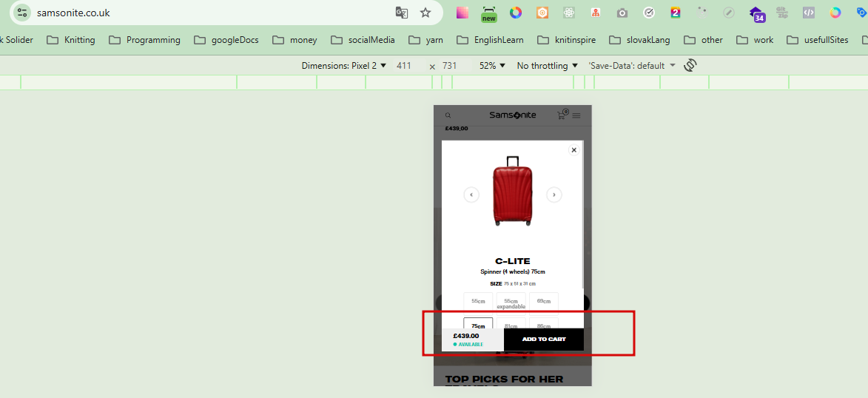Click the red C-LITE suitcase image
Screen dimensions: 868x398
click(512, 191)
